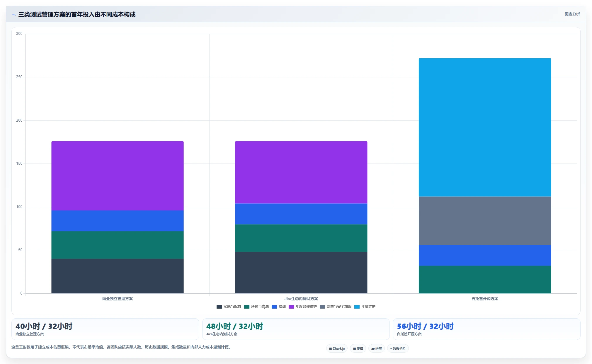Toggle the 实施与配置 legend color box
The image size is (592, 364).
pyautogui.click(x=219, y=307)
